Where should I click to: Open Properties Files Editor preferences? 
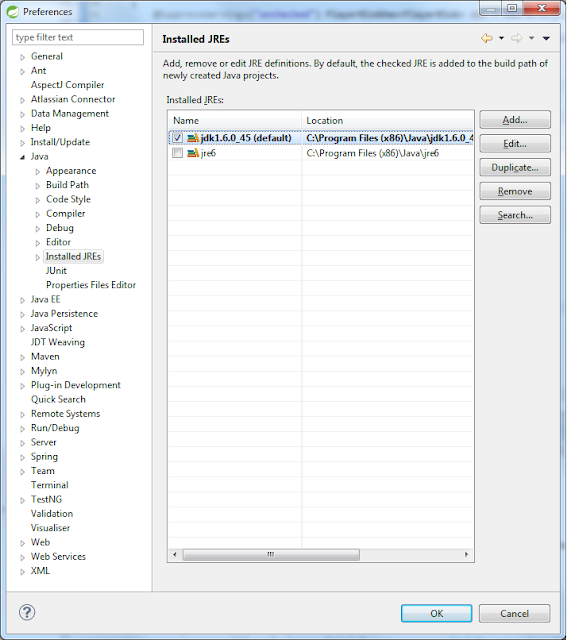(x=91, y=285)
